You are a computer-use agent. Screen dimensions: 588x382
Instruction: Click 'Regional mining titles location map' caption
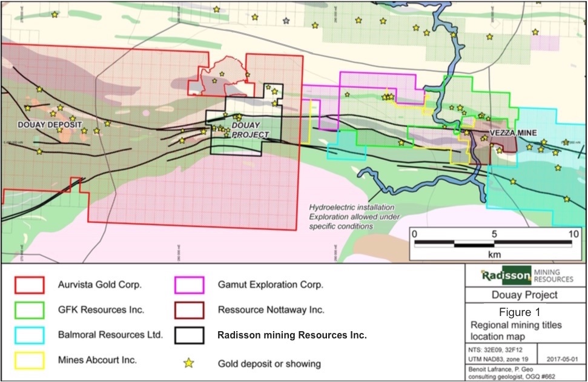(x=516, y=331)
